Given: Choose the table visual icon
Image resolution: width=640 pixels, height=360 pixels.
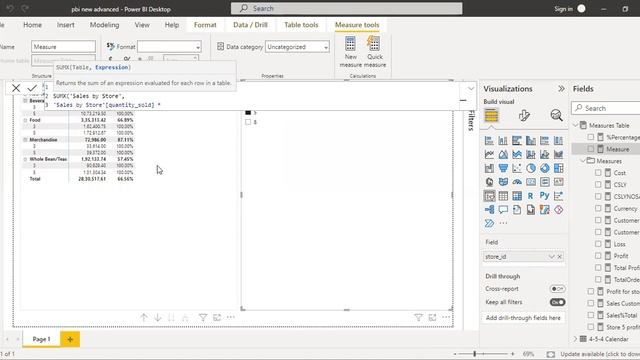Looking at the screenshot, I should [503, 196].
